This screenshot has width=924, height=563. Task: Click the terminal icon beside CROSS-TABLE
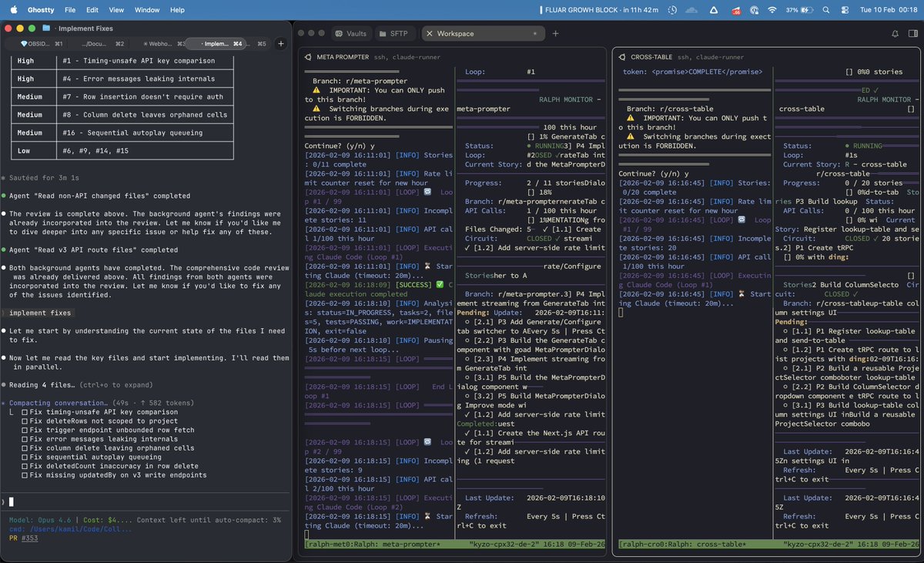621,57
